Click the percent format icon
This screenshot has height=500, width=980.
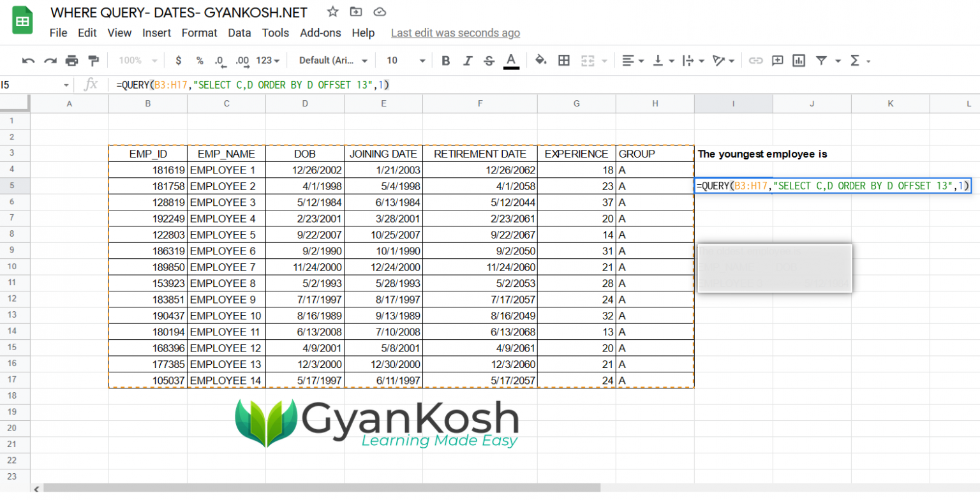[x=199, y=60]
